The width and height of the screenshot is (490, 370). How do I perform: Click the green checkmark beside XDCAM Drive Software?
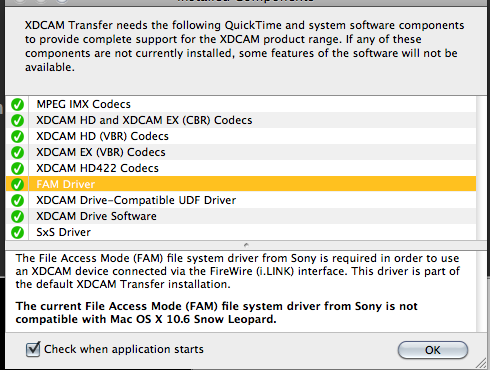[17, 216]
